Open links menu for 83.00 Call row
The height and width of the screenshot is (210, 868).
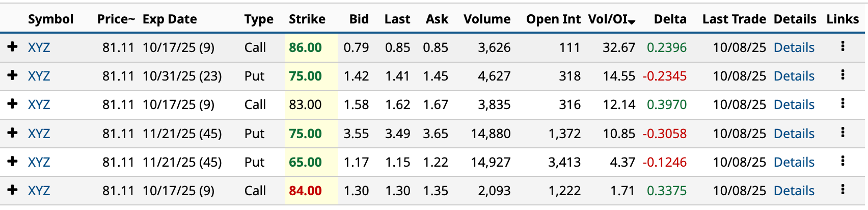pyautogui.click(x=843, y=103)
